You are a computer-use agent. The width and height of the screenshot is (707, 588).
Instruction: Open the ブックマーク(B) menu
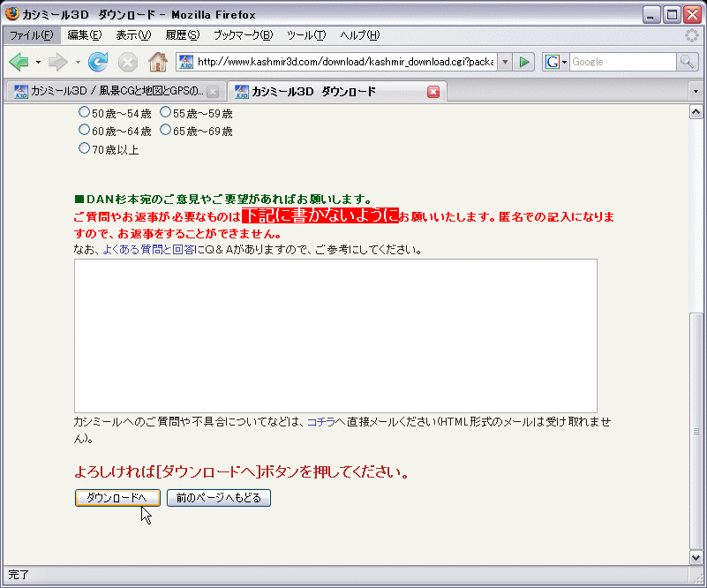pos(243,35)
